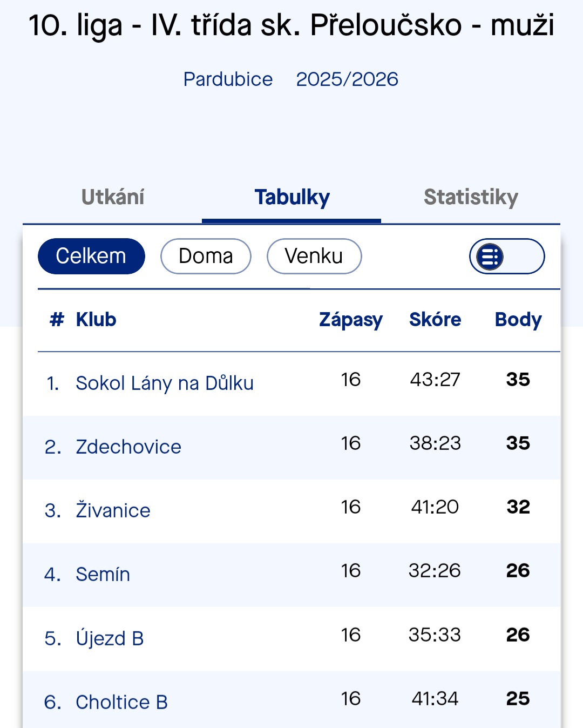Click the Klub column header
The image size is (583, 728).
[96, 320]
